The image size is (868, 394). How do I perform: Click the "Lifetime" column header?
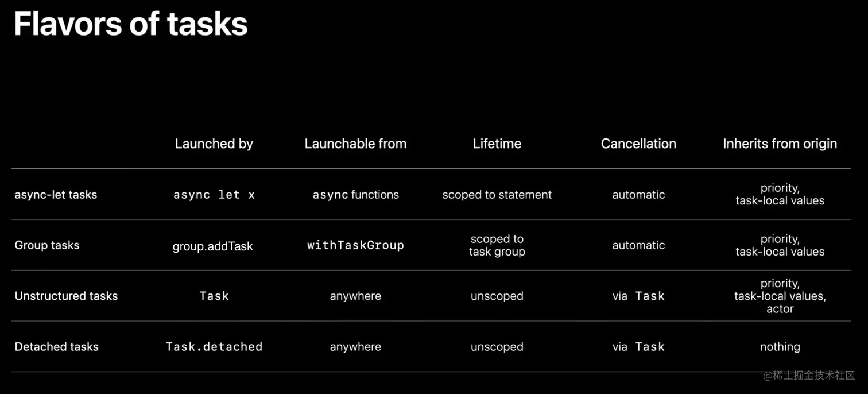[x=497, y=144]
